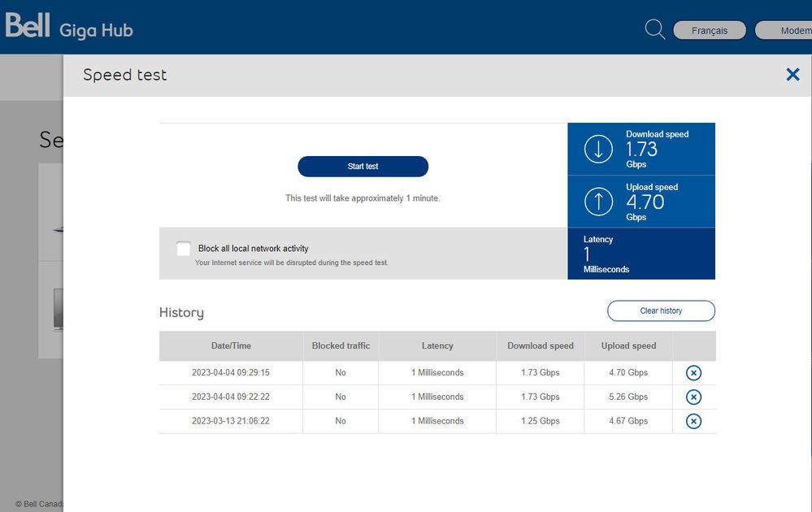812x512 pixels.
Task: Click the Clear history button
Action: (661, 311)
